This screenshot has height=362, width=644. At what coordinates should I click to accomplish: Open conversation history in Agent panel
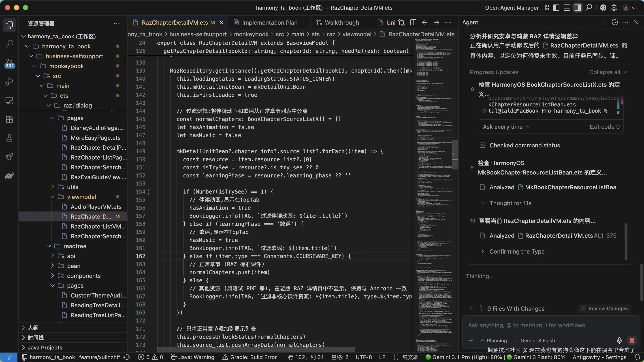click(614, 22)
